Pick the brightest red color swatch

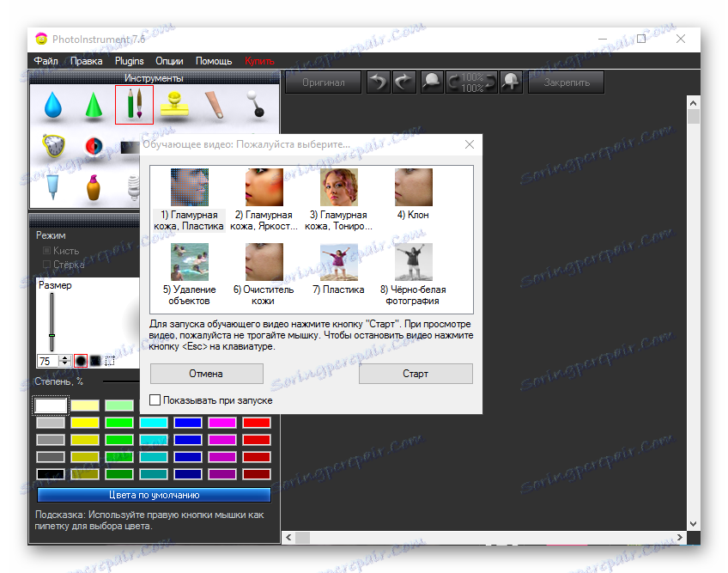tap(257, 423)
